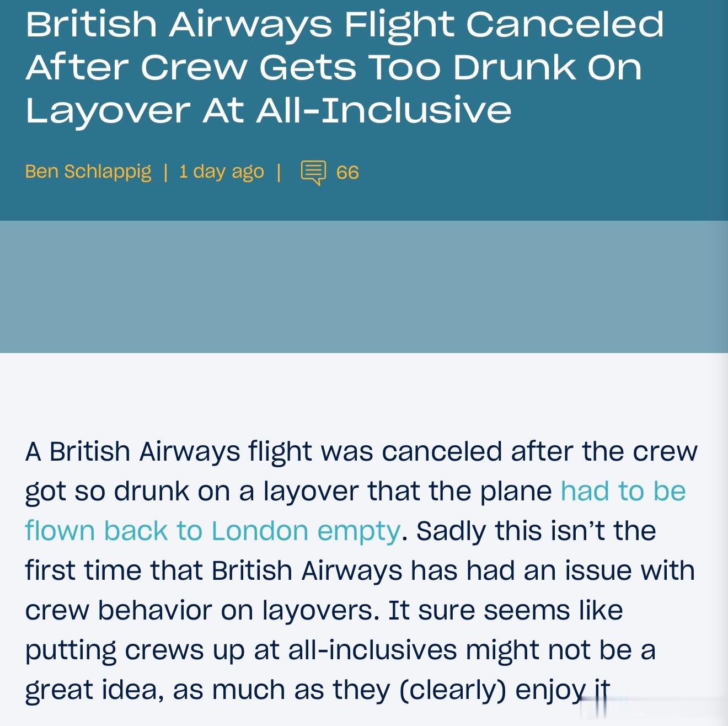Click the 'British Airways Flight Canceled' headline line
This screenshot has width=728, height=726.
pyautogui.click(x=345, y=25)
